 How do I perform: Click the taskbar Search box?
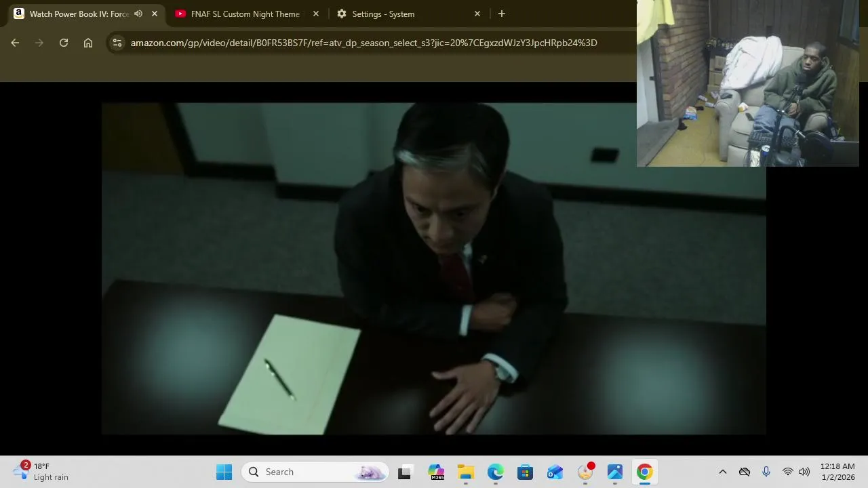coord(315,472)
